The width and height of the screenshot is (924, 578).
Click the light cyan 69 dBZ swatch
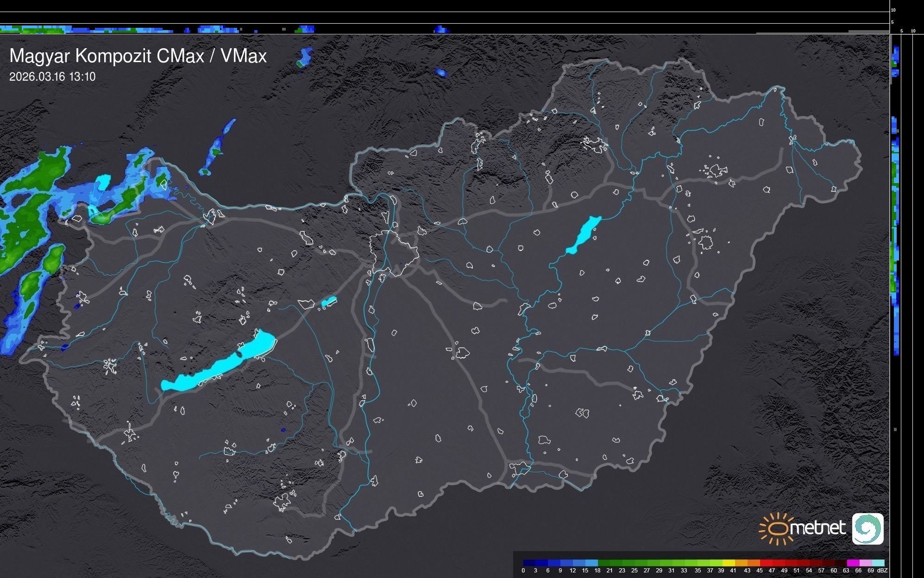tap(878, 563)
